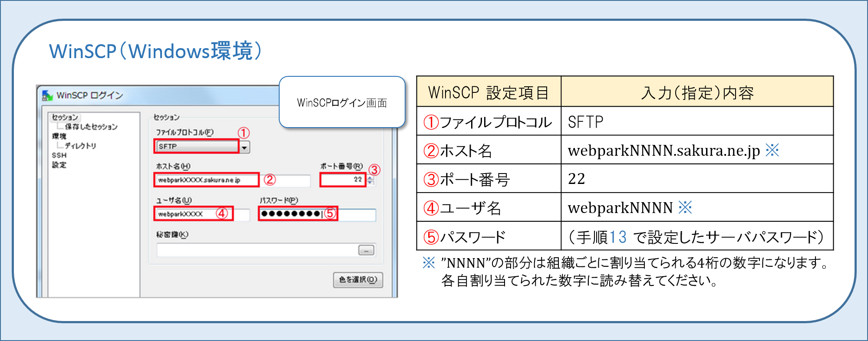Click the 色を選択 color select button
Image resolution: width=868 pixels, height=341 pixels.
(358, 280)
